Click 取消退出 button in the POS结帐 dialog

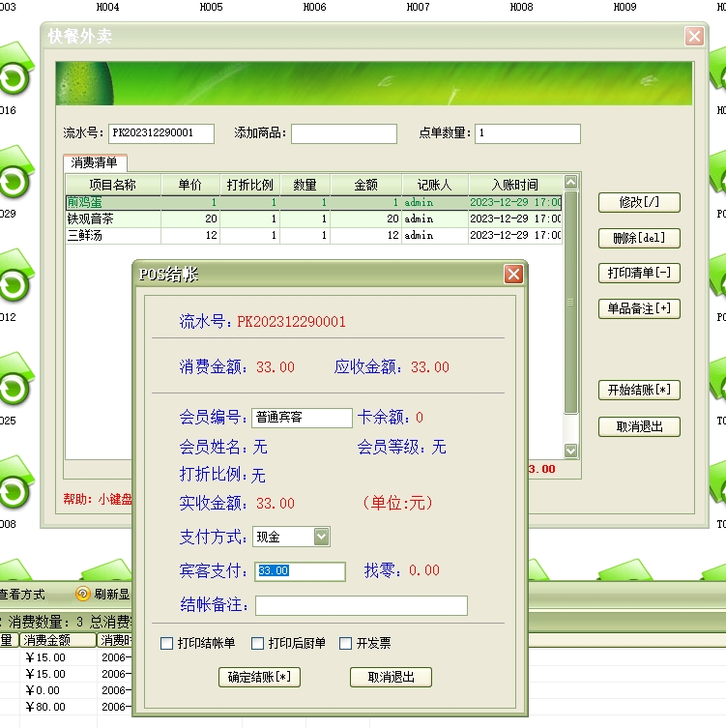[x=391, y=678]
